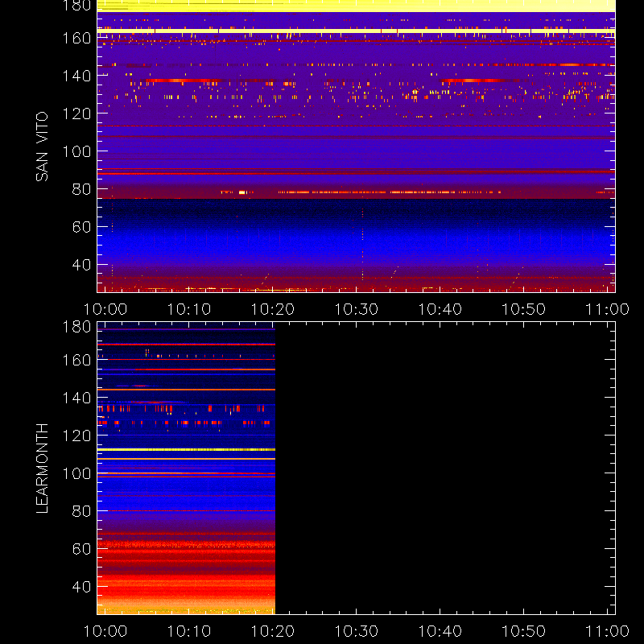Select the 60 frequency label on San Vito axis
Image resolution: width=644 pixels, height=644 pixels.
click(82, 227)
